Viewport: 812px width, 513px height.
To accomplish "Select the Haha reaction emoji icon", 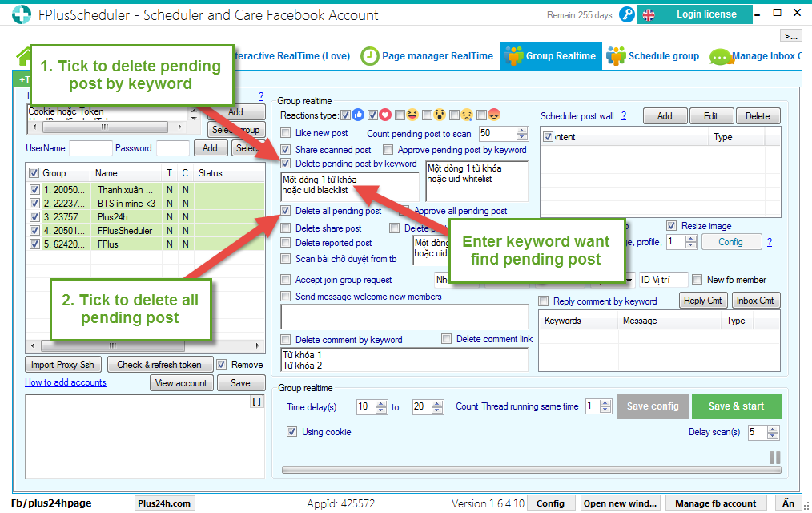I will pyautogui.click(x=412, y=115).
